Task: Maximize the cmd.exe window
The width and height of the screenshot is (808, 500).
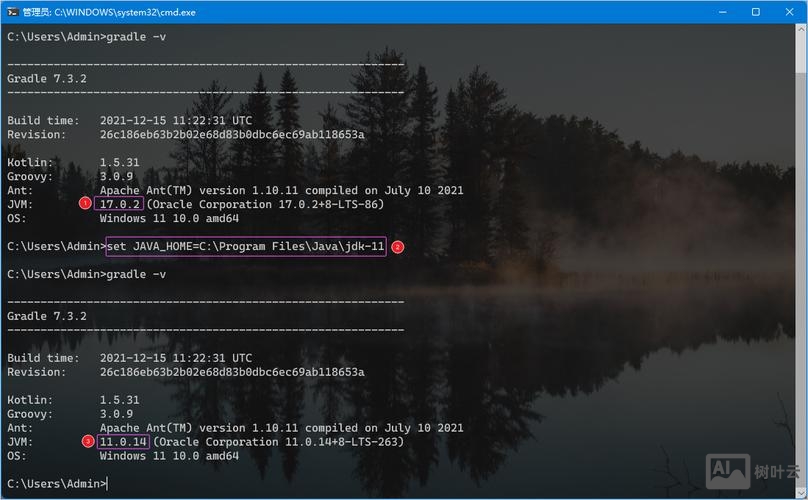Action: coord(755,12)
